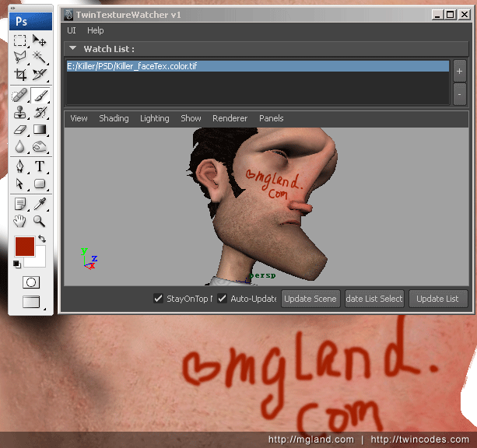Click the Update Scene button
The width and height of the screenshot is (477, 448).
(310, 299)
